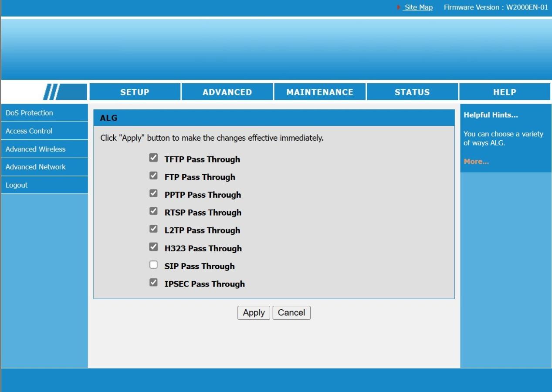Deselect the H323 Pass Through checkbox
Viewport: 552px width, 392px height.
coord(153,247)
